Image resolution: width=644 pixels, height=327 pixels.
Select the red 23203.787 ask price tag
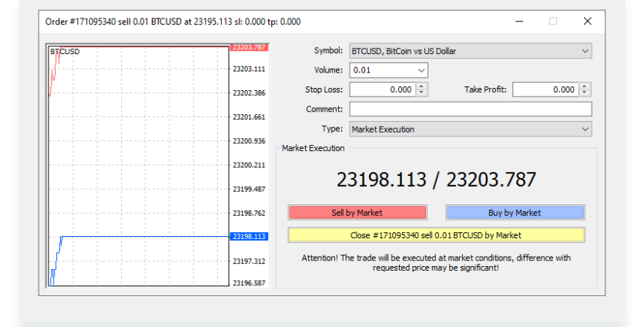click(248, 47)
